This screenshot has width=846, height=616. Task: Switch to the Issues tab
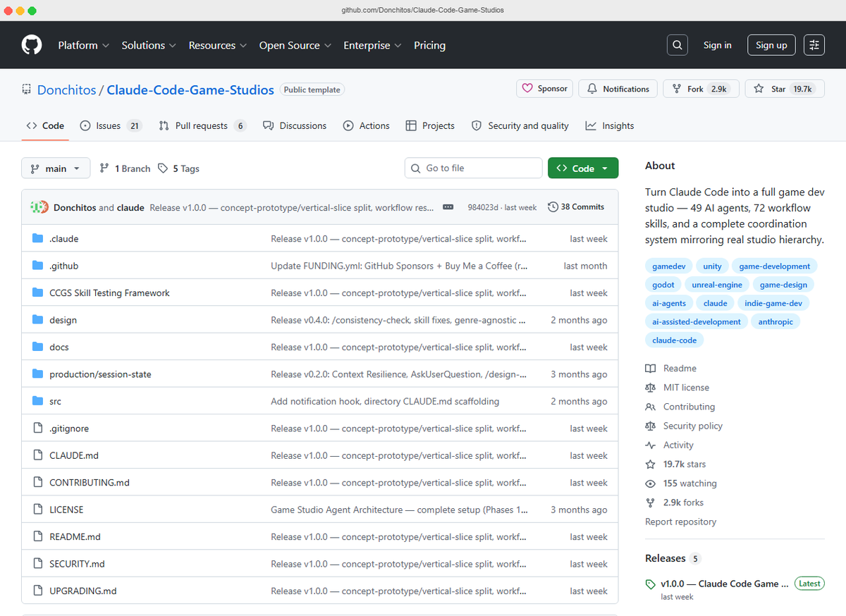click(111, 125)
